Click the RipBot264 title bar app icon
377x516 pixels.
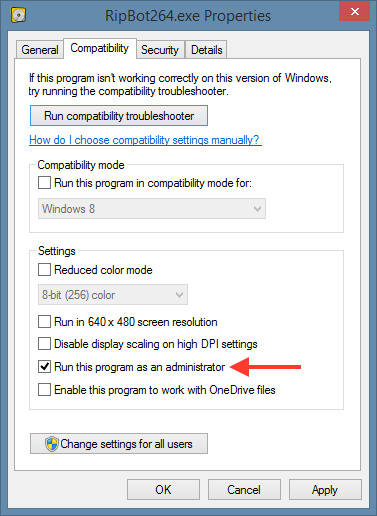pyautogui.click(x=18, y=15)
